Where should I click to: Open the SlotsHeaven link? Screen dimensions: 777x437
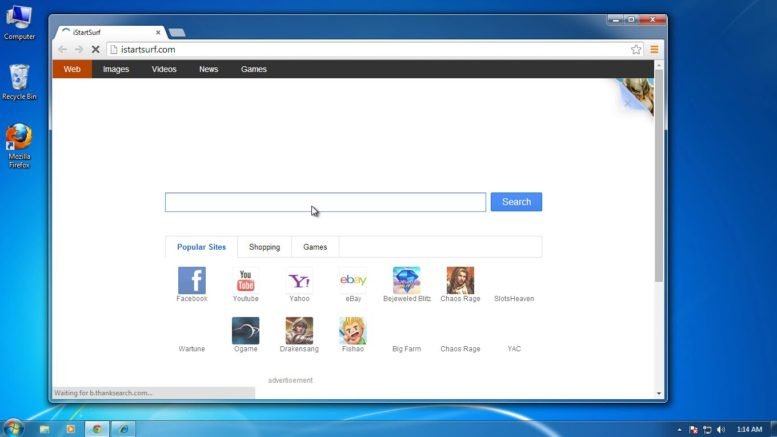(514, 299)
